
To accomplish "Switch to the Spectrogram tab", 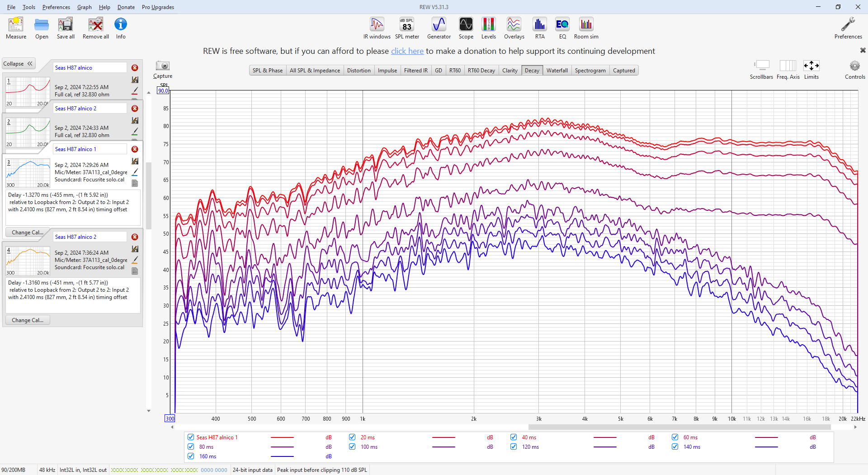I will click(590, 71).
